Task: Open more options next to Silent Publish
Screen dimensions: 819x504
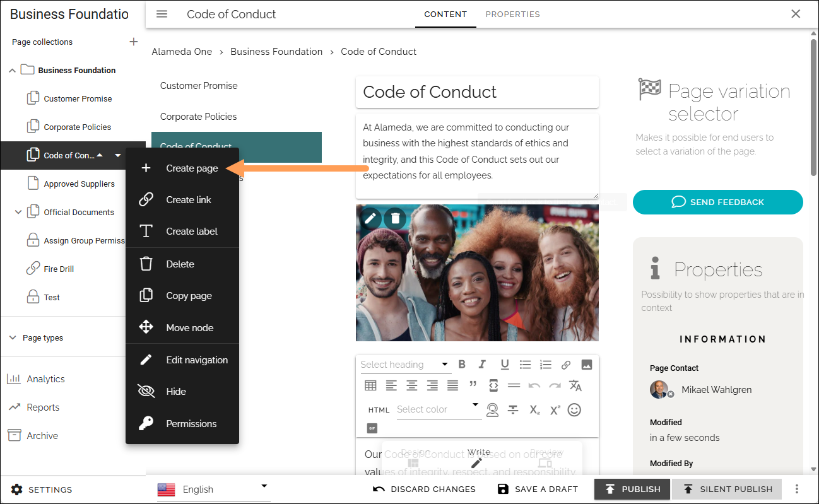Action: click(x=797, y=489)
